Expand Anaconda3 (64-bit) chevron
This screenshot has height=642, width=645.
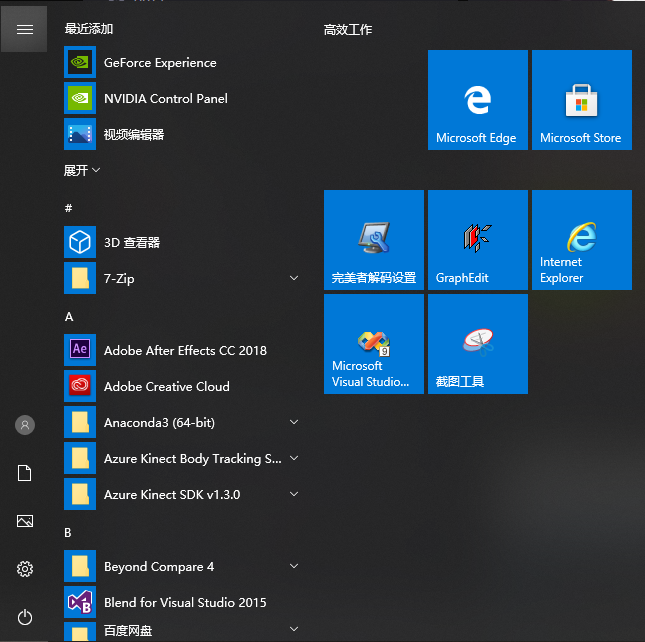click(294, 422)
